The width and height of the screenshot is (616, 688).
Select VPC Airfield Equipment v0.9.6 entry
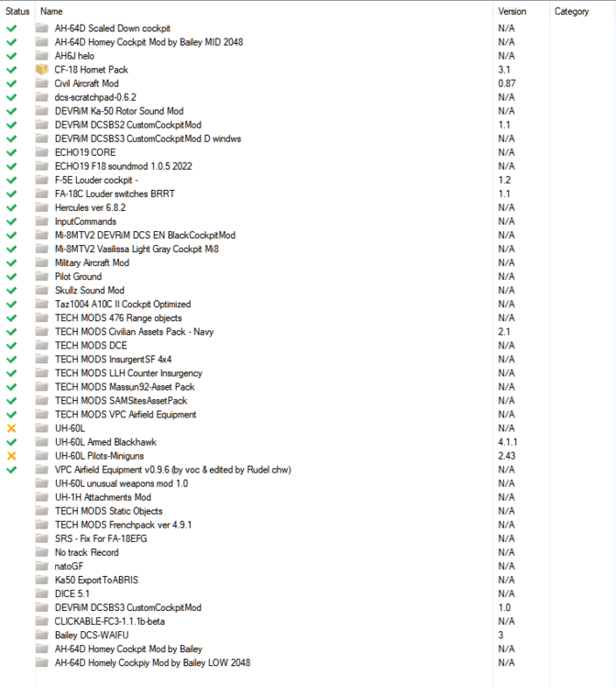(x=172, y=470)
